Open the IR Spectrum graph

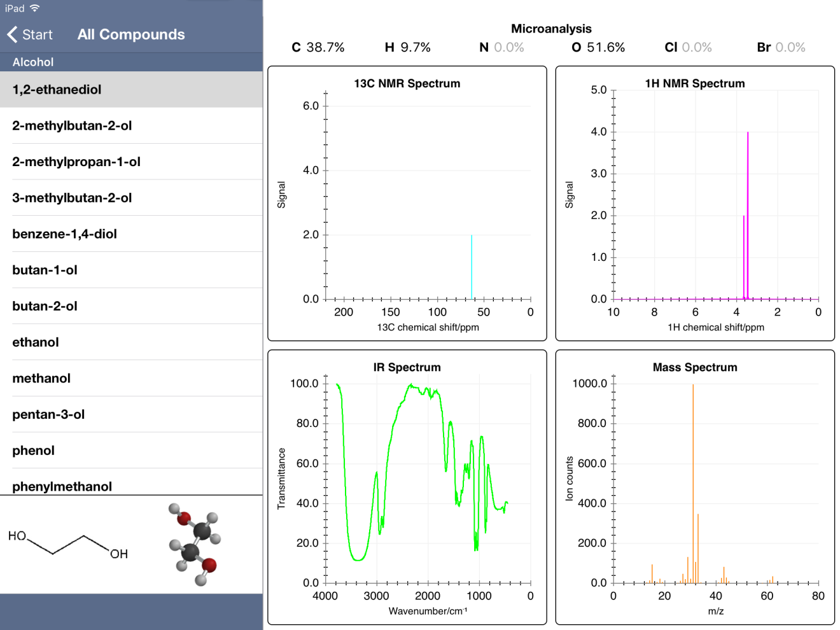pos(407,487)
